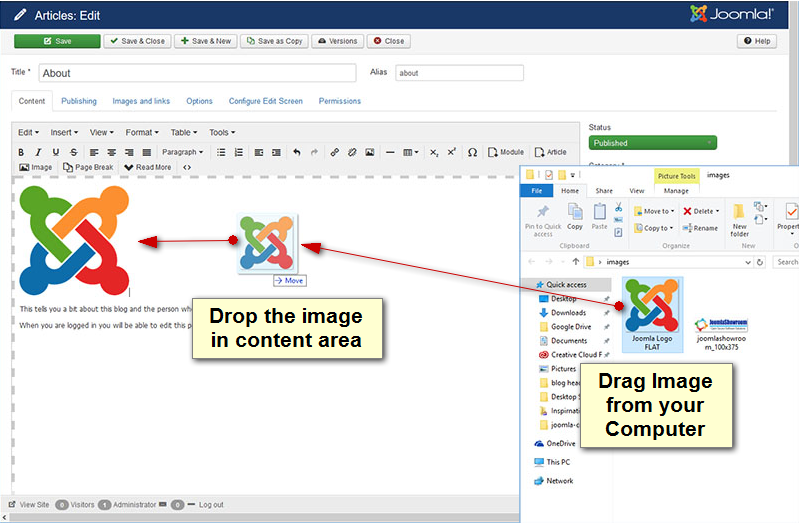This screenshot has height=525, width=801.
Task: Apply Strikethrough formatting
Action: [x=74, y=152]
